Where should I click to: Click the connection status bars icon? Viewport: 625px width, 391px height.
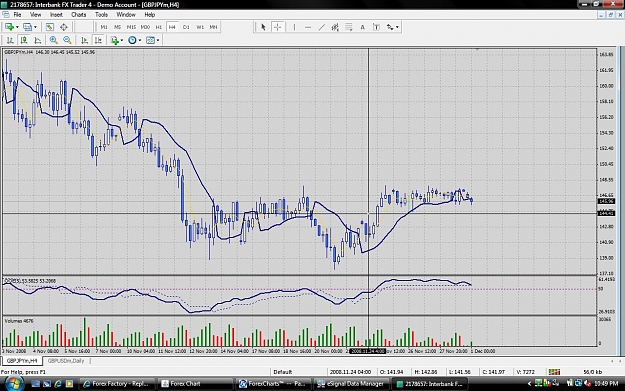click(x=554, y=372)
